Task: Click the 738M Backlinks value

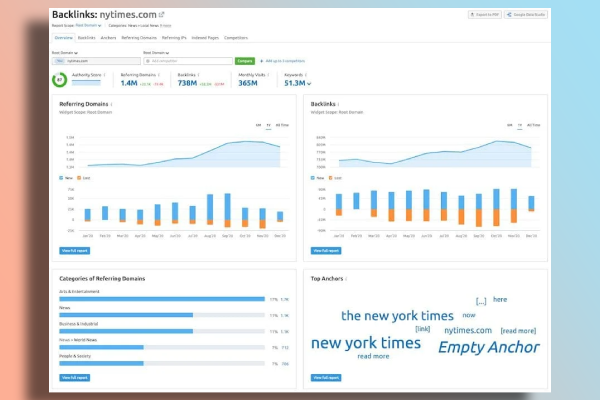Action: coord(187,83)
